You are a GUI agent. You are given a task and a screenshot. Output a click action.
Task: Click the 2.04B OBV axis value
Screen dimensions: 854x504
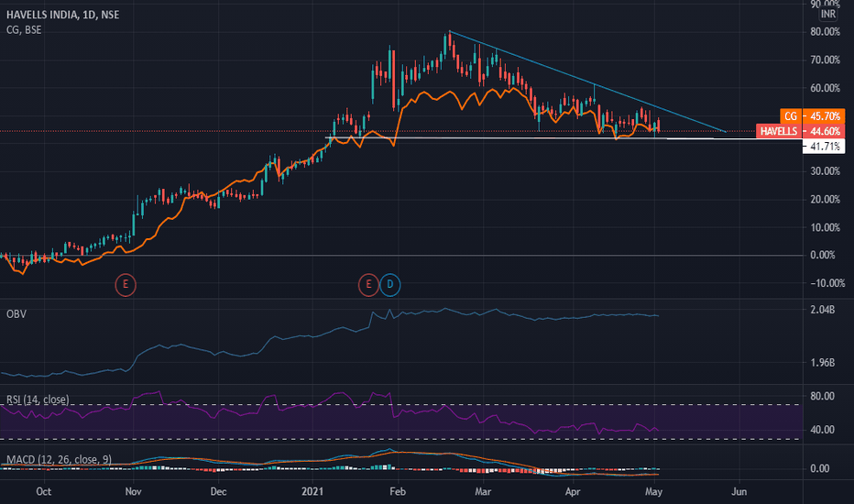pos(823,310)
